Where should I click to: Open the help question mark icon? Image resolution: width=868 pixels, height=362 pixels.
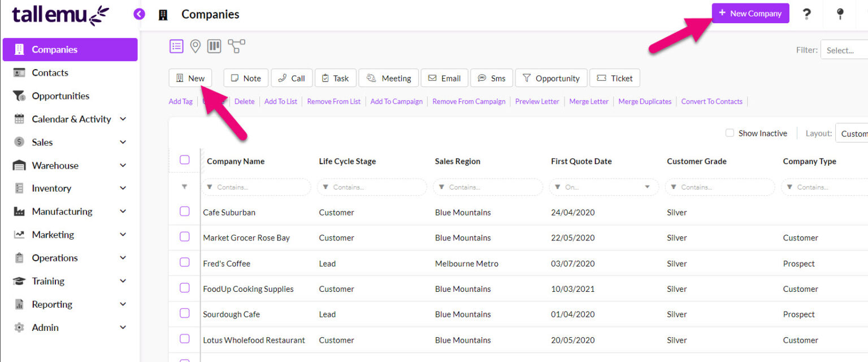807,14
